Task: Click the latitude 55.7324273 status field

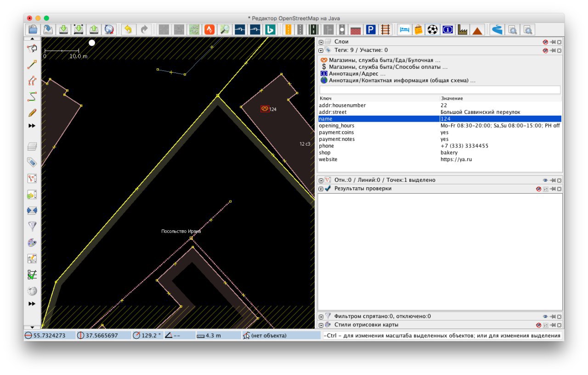Action: coord(49,336)
